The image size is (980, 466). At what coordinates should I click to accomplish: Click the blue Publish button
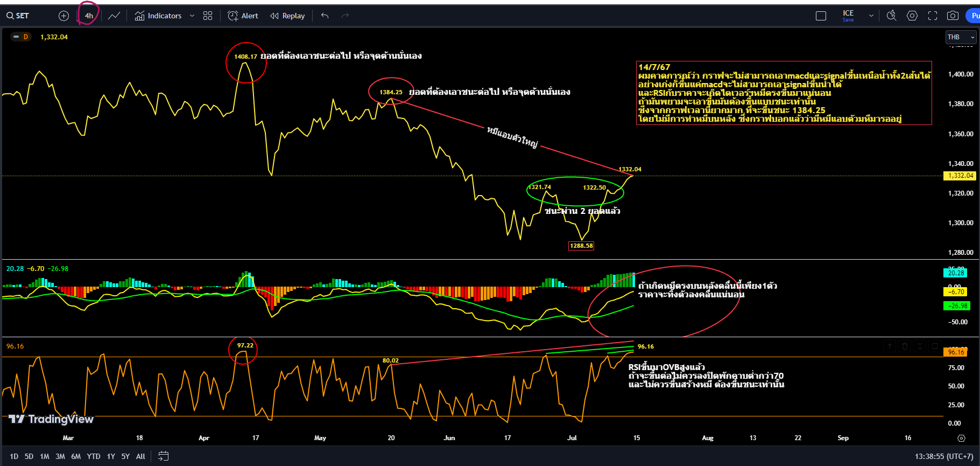pyautogui.click(x=973, y=16)
